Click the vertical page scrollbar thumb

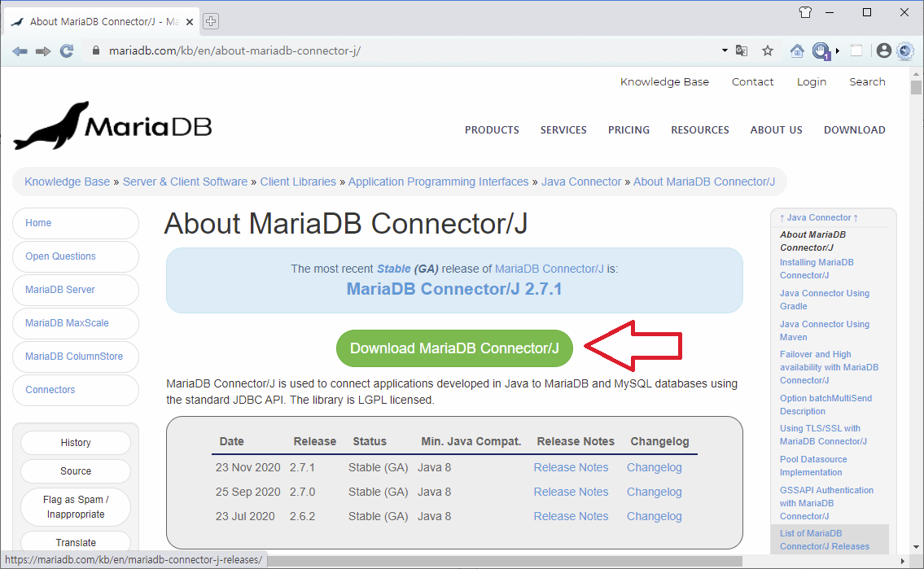tap(915, 87)
